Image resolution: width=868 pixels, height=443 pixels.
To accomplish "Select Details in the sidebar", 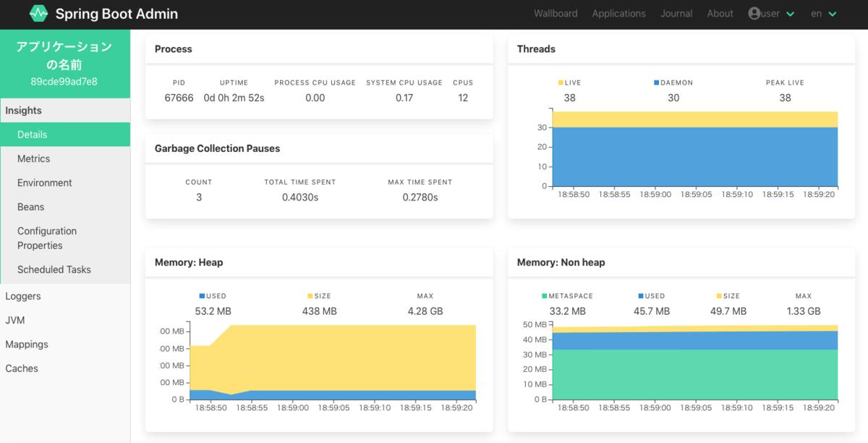I will point(65,135).
